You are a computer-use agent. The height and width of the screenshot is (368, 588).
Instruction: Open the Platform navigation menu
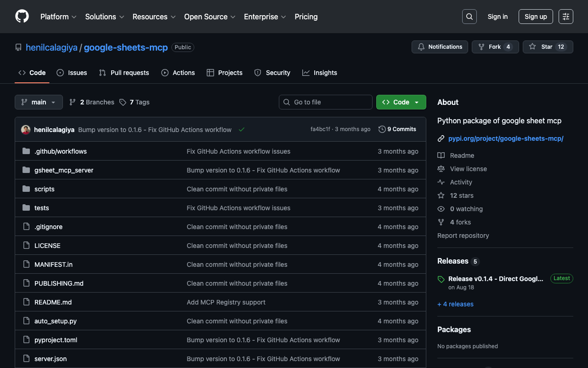pyautogui.click(x=58, y=17)
